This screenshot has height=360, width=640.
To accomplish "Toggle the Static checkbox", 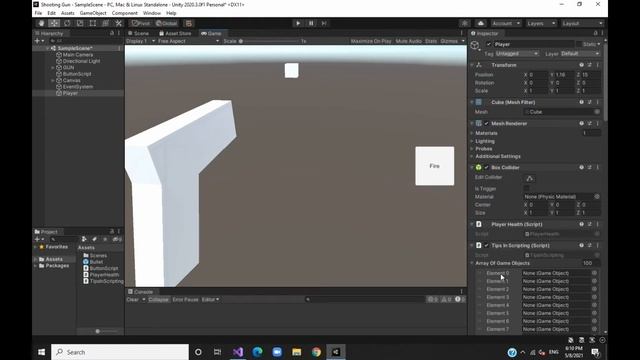I will pos(579,44).
